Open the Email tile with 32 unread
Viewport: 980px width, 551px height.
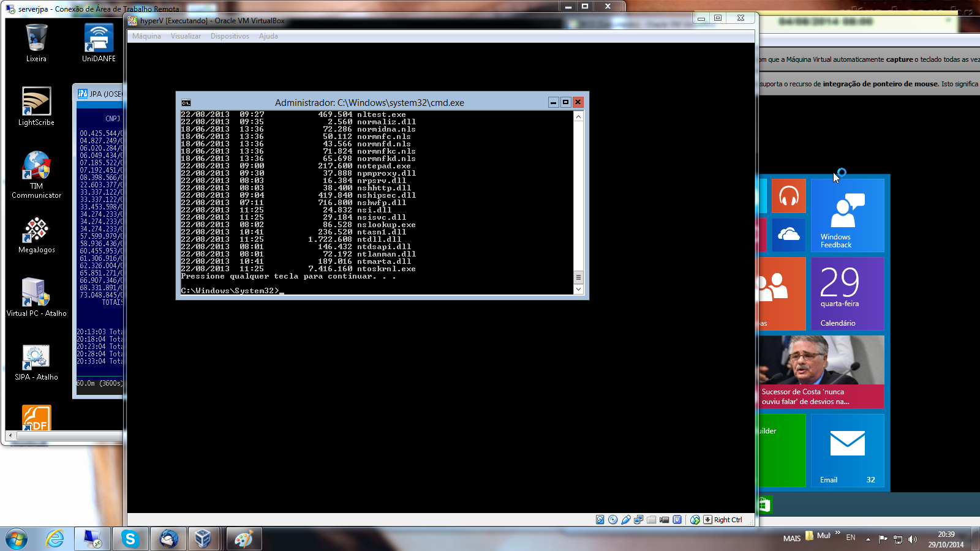848,450
